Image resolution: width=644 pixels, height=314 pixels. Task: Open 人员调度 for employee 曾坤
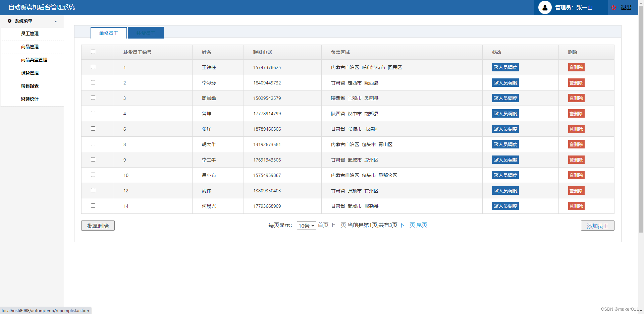point(505,114)
